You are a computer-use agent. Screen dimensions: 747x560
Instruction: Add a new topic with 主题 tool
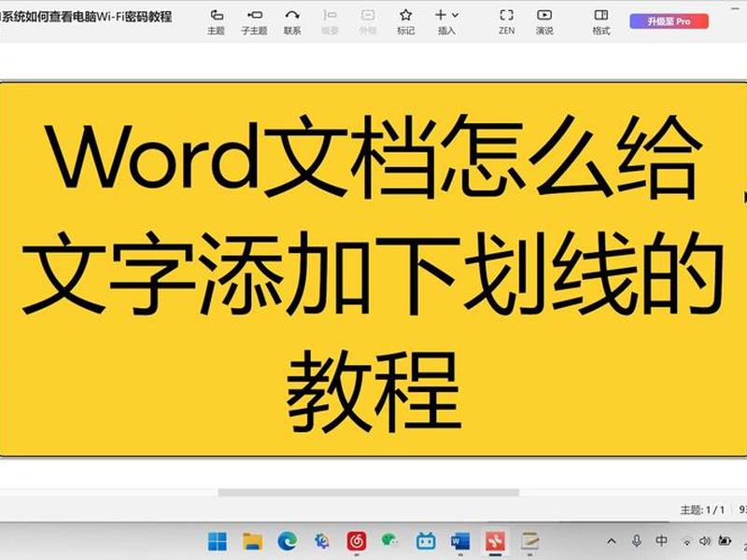pos(216,21)
